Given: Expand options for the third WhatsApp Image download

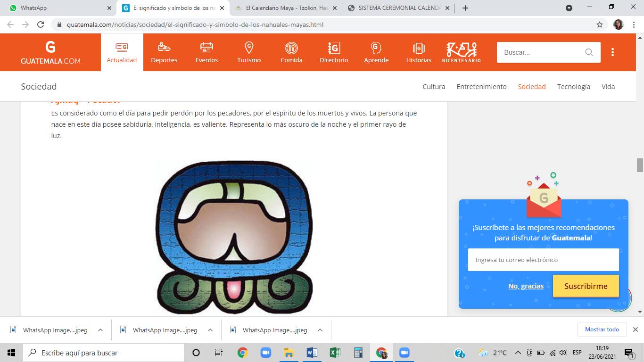Looking at the screenshot, I should pyautogui.click(x=320, y=330).
